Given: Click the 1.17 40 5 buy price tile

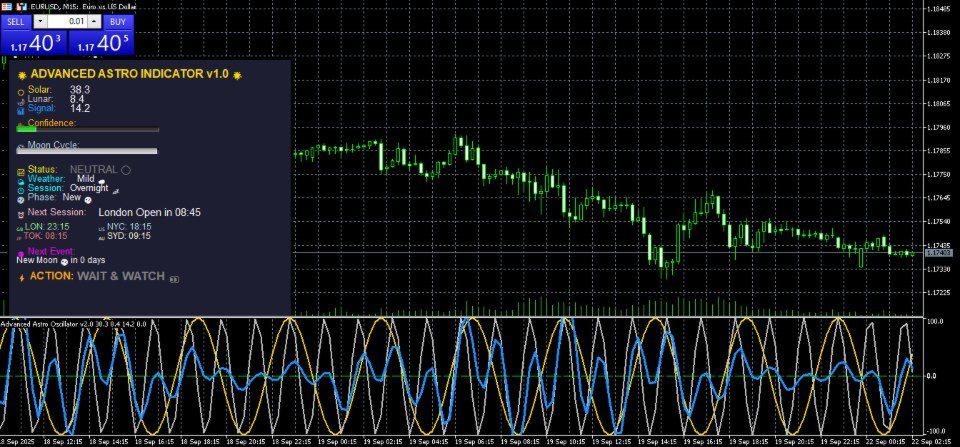Looking at the screenshot, I should point(101,43).
